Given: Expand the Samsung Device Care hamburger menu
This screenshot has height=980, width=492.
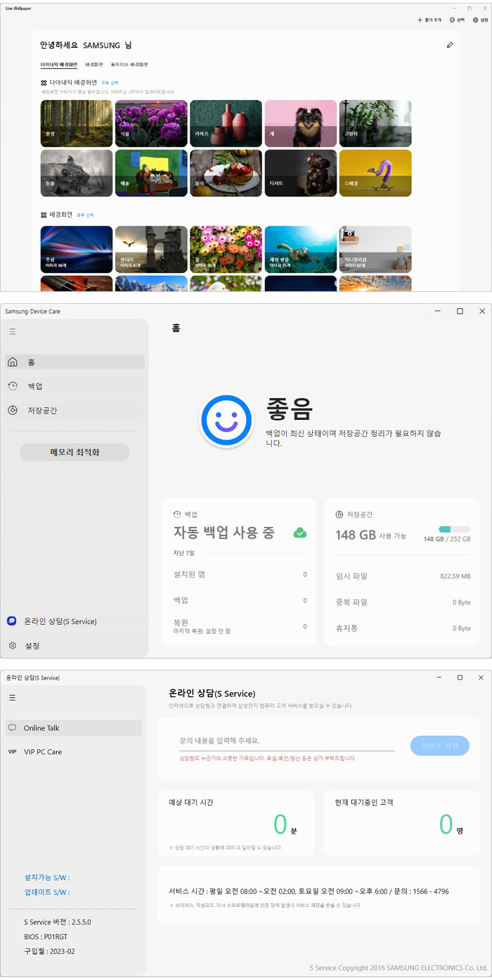Looking at the screenshot, I should pyautogui.click(x=13, y=331).
